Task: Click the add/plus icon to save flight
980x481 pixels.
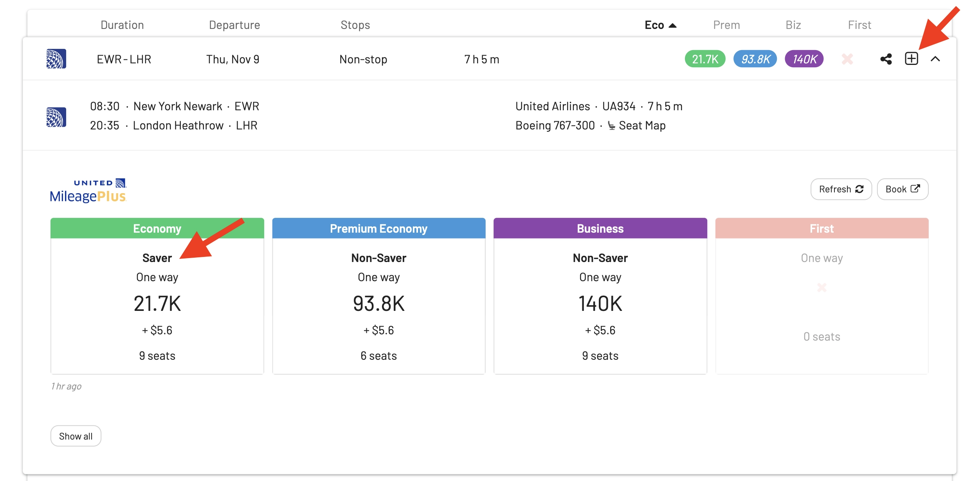Action: (x=911, y=59)
